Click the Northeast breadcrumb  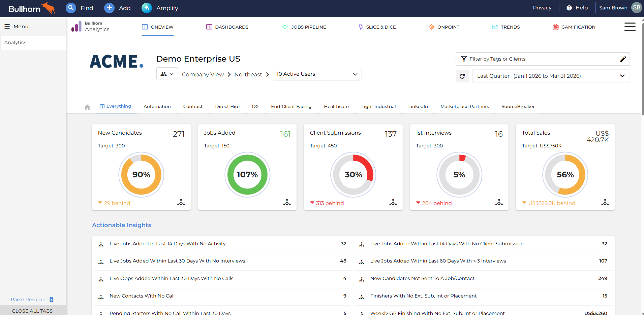pyautogui.click(x=248, y=74)
